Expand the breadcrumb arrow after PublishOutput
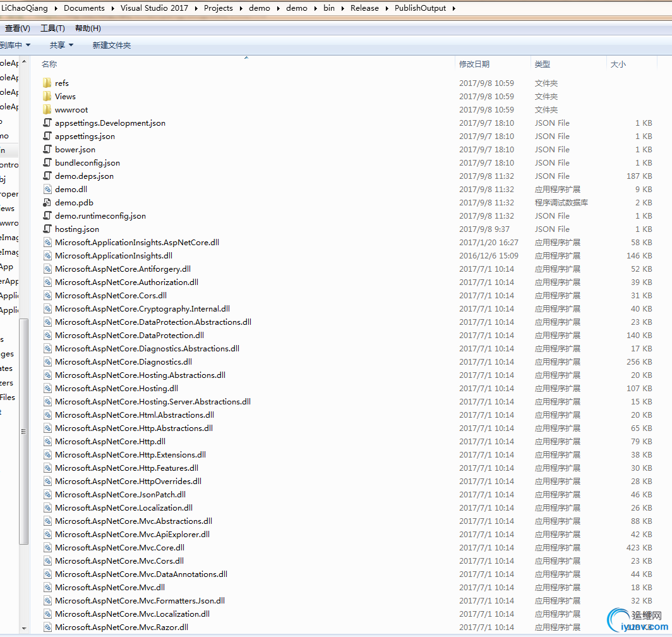The height and width of the screenshot is (637, 672). coord(454,8)
